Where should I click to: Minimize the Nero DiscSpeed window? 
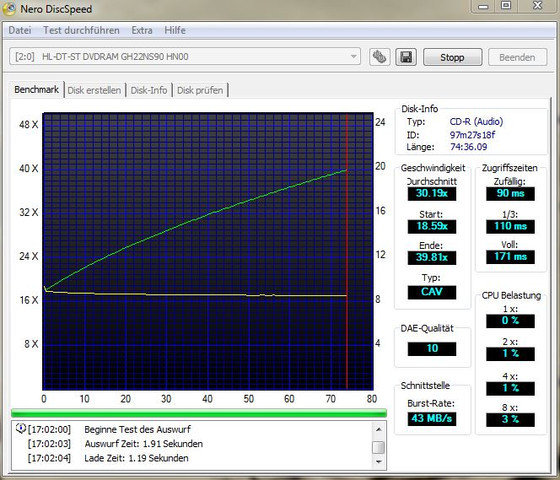click(483, 6)
